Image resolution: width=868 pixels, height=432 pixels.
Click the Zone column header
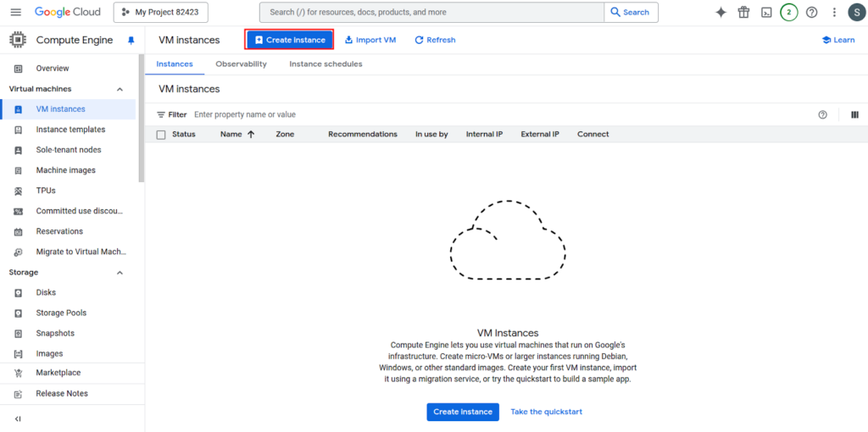coord(285,135)
